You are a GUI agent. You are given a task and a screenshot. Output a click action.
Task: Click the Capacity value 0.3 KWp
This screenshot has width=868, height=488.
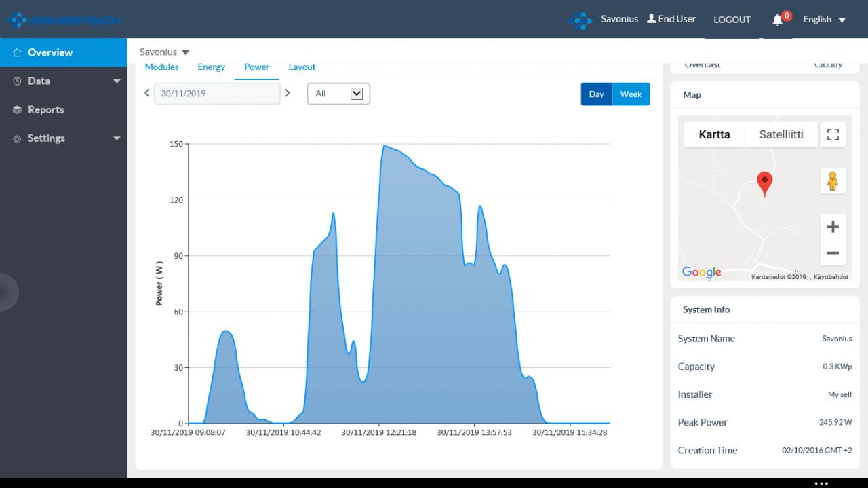(x=837, y=367)
